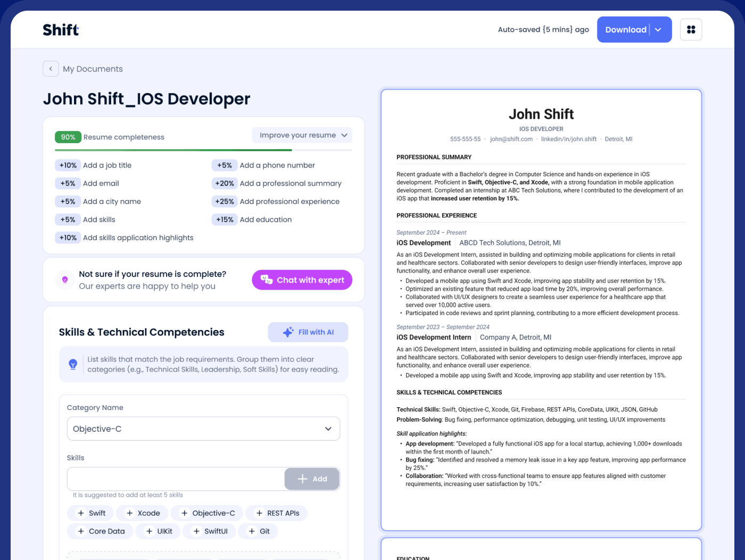745x560 pixels.
Task: Click plus icon on UIKit chip
Action: point(150,531)
